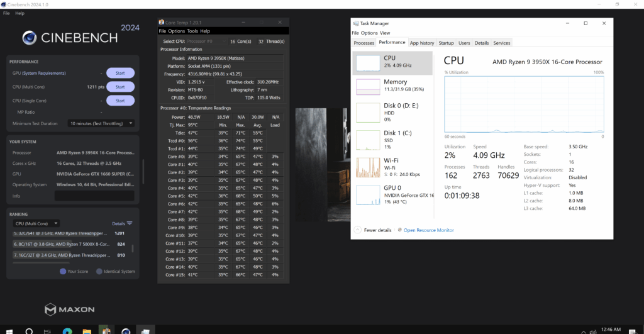Switch to Task Manager Processes tab

point(364,43)
